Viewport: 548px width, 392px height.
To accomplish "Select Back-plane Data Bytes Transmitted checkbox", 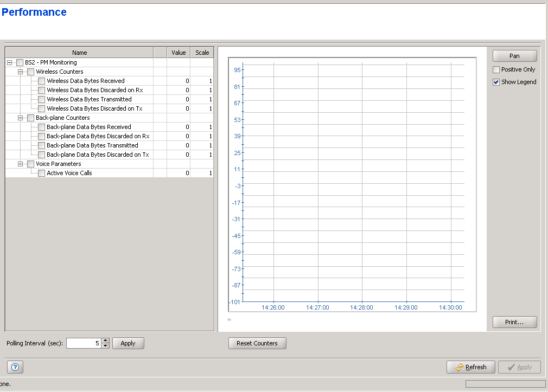I will (x=42, y=145).
